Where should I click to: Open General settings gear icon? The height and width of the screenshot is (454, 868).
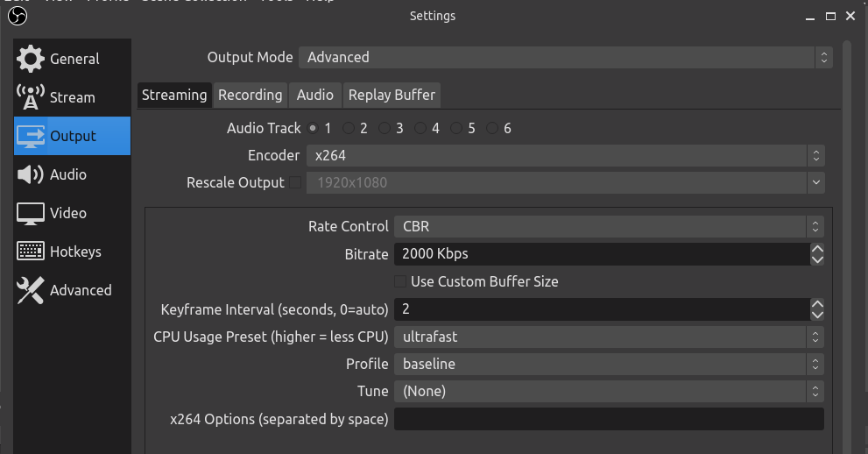pos(31,59)
